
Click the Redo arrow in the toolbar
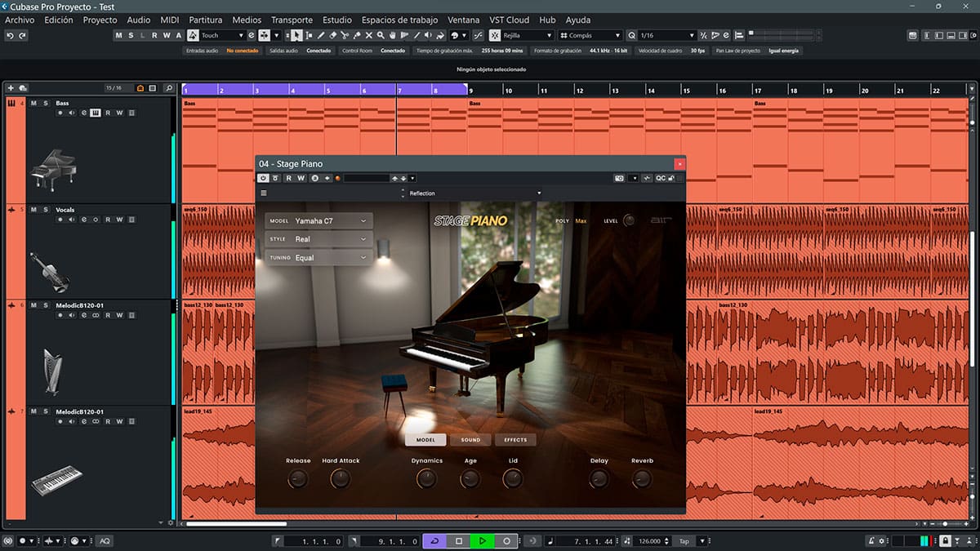point(22,35)
